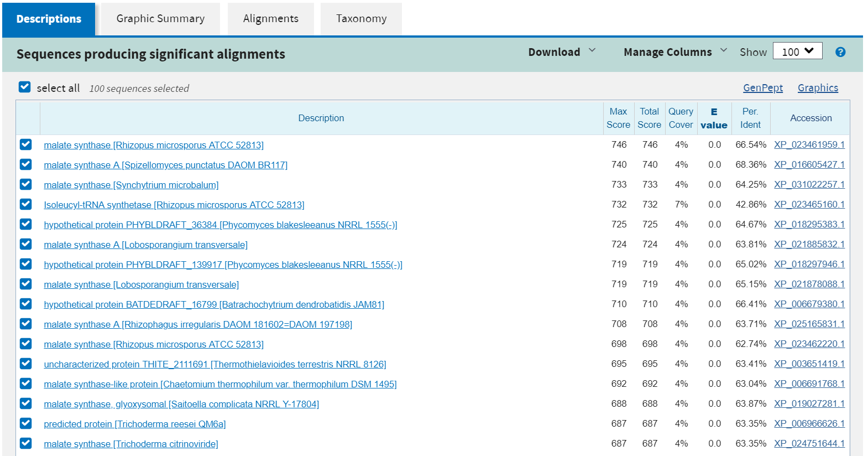The width and height of the screenshot is (868, 456).
Task: Sort by E value column header
Action: tap(714, 118)
